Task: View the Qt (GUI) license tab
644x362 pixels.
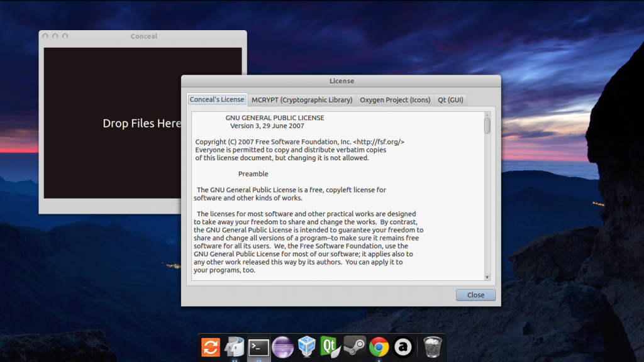Action: pos(451,100)
